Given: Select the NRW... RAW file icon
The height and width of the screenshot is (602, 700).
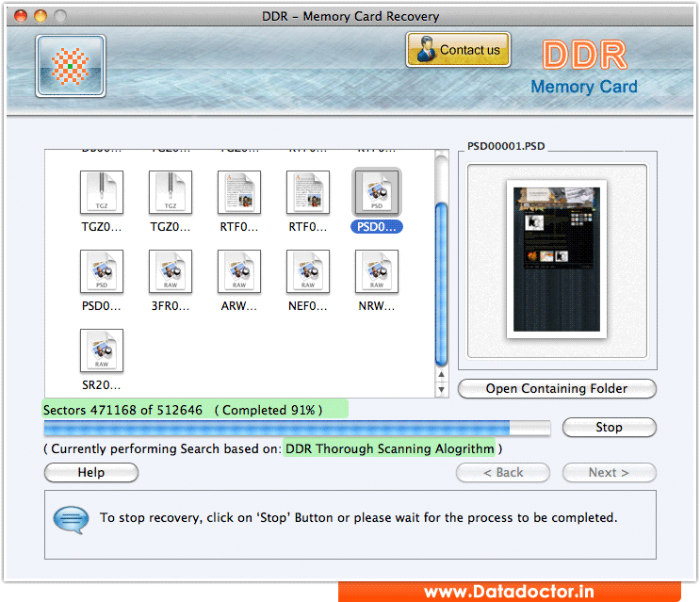Looking at the screenshot, I should (377, 271).
